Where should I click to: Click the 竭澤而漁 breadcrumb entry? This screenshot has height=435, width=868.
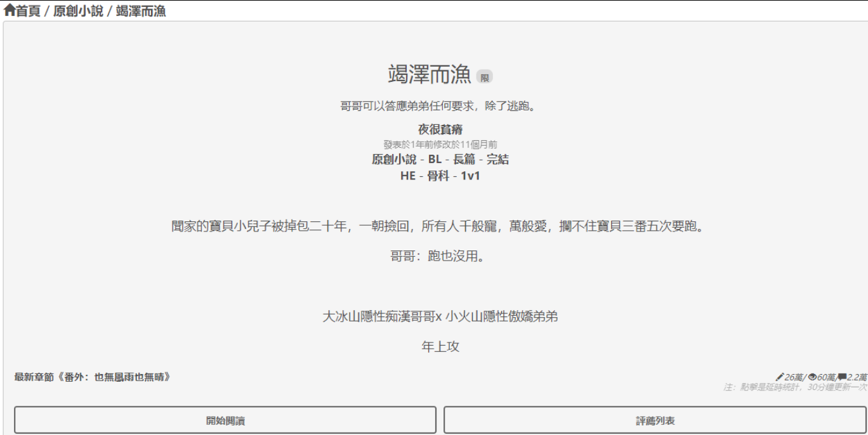pos(141,11)
